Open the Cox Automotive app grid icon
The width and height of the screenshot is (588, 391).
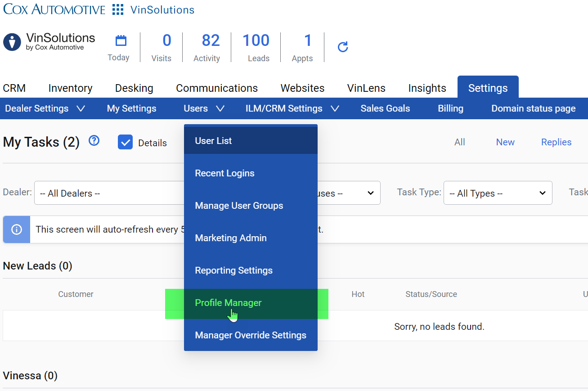pos(117,9)
